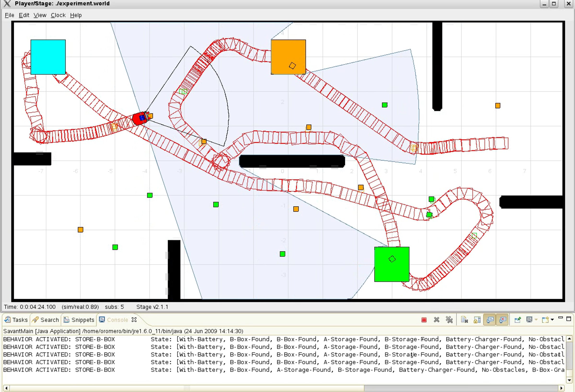
Task: Open a new console view icon
Action: pos(545,320)
